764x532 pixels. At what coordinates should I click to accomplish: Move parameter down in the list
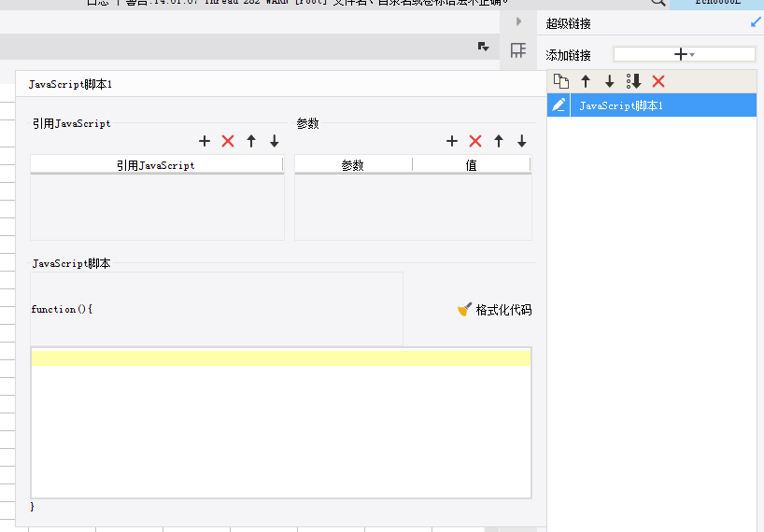[x=522, y=141]
